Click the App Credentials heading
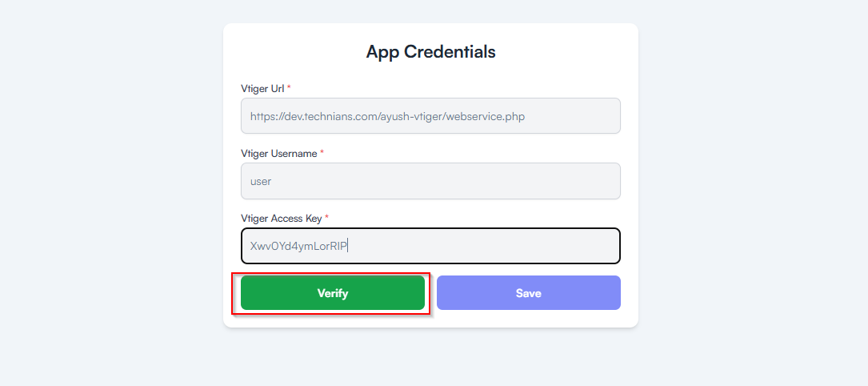868x386 pixels. click(x=430, y=52)
